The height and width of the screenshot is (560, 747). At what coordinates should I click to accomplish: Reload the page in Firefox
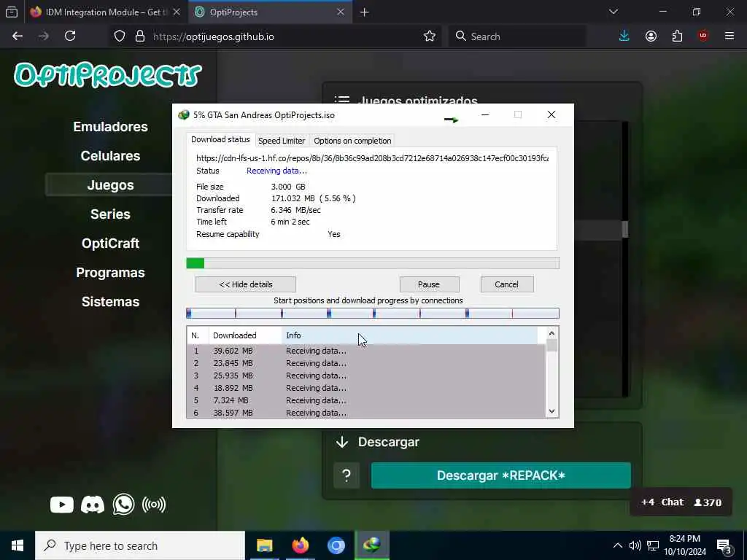point(70,36)
